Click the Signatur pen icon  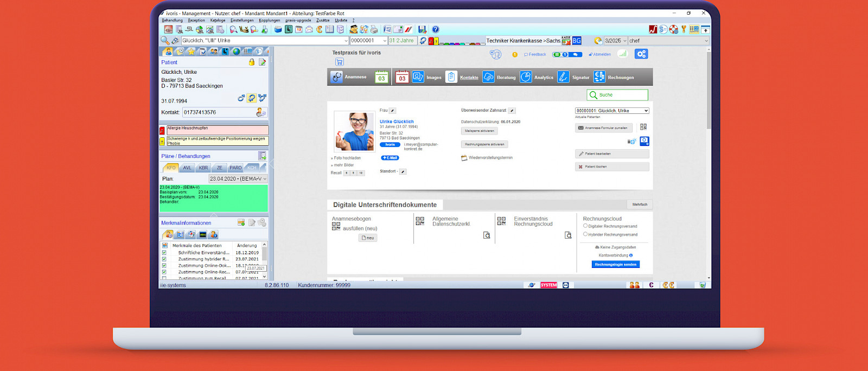[563, 77]
